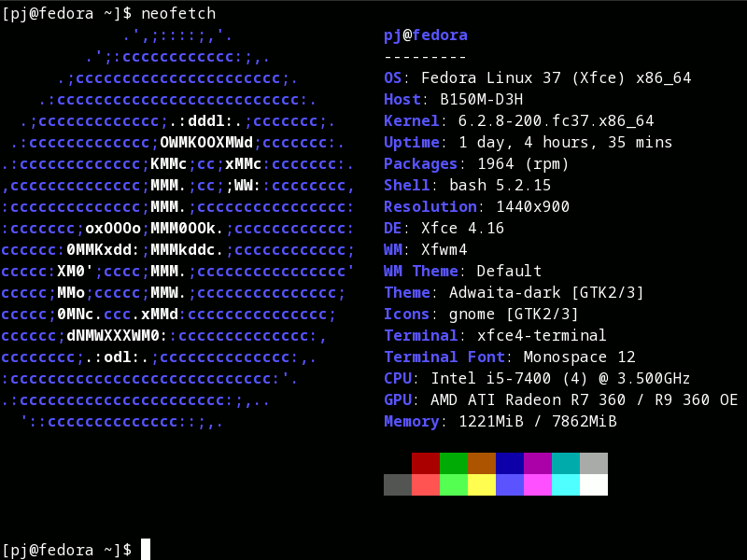Screen dimensions: 747x560
Task: Select the package count '1964 (rpm)'
Action: pos(523,164)
